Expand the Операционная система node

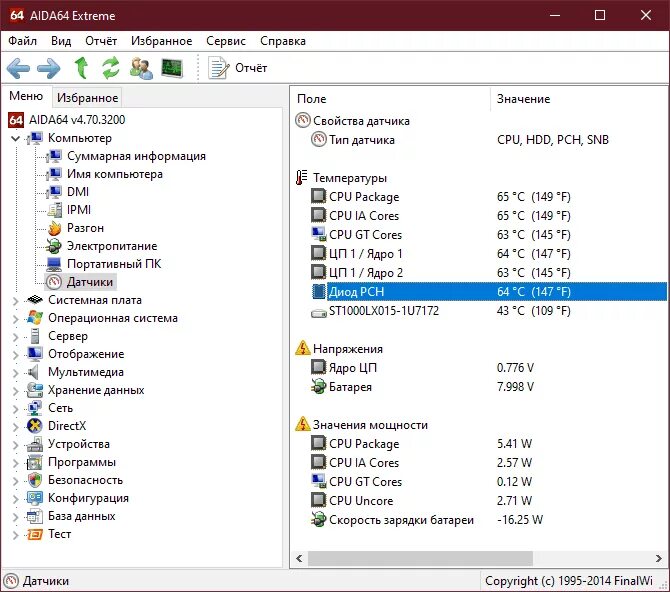(x=15, y=318)
